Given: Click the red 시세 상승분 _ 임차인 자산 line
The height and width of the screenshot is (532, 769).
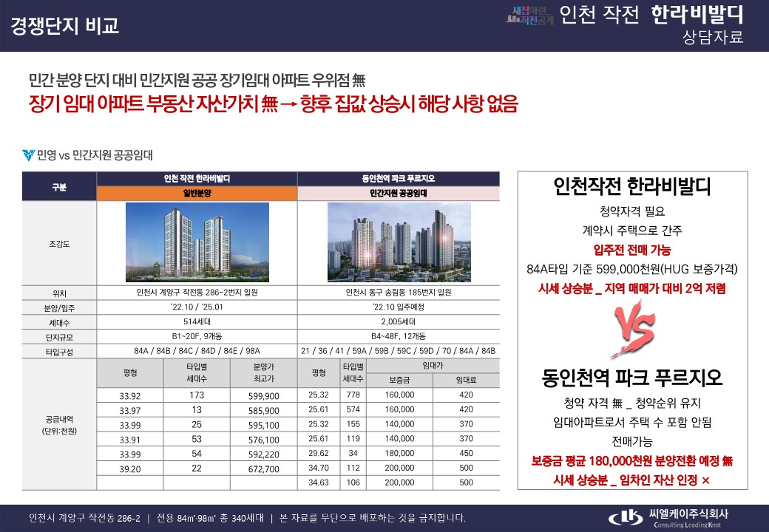Looking at the screenshot, I should [x=632, y=480].
